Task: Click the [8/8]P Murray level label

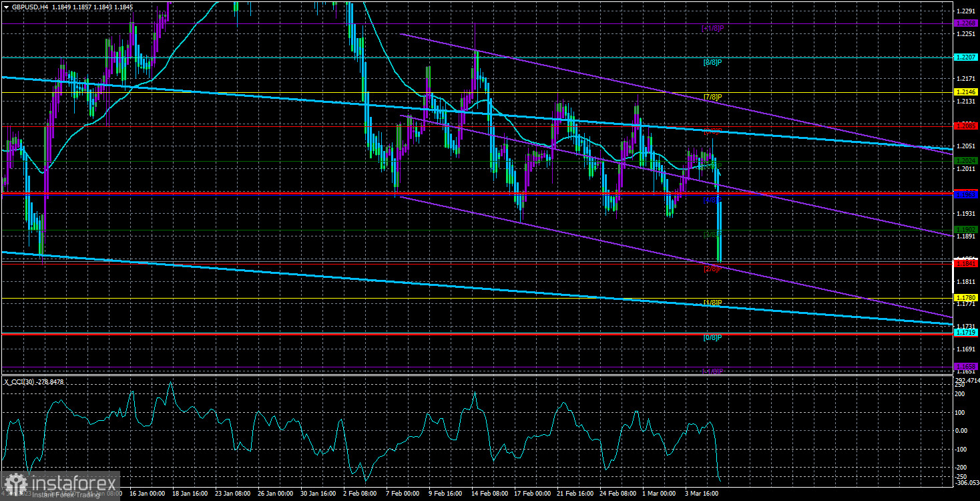Action: tap(712, 62)
